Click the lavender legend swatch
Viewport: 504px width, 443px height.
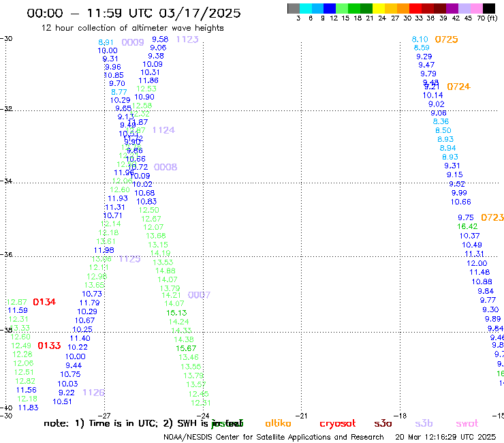click(x=464, y=8)
